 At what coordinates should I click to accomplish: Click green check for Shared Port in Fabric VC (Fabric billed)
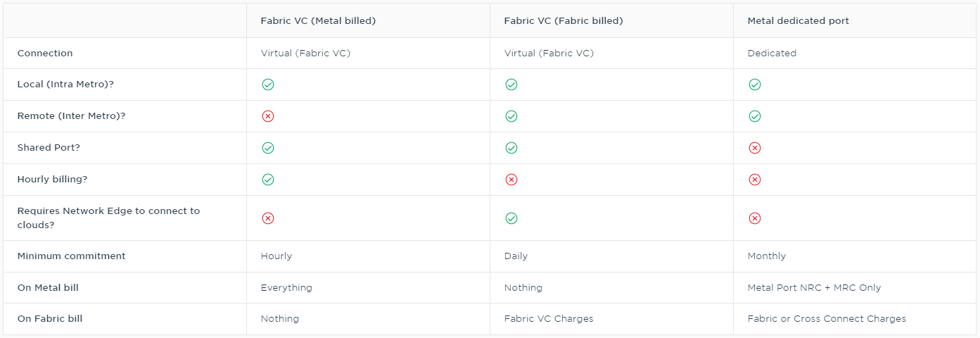point(511,148)
